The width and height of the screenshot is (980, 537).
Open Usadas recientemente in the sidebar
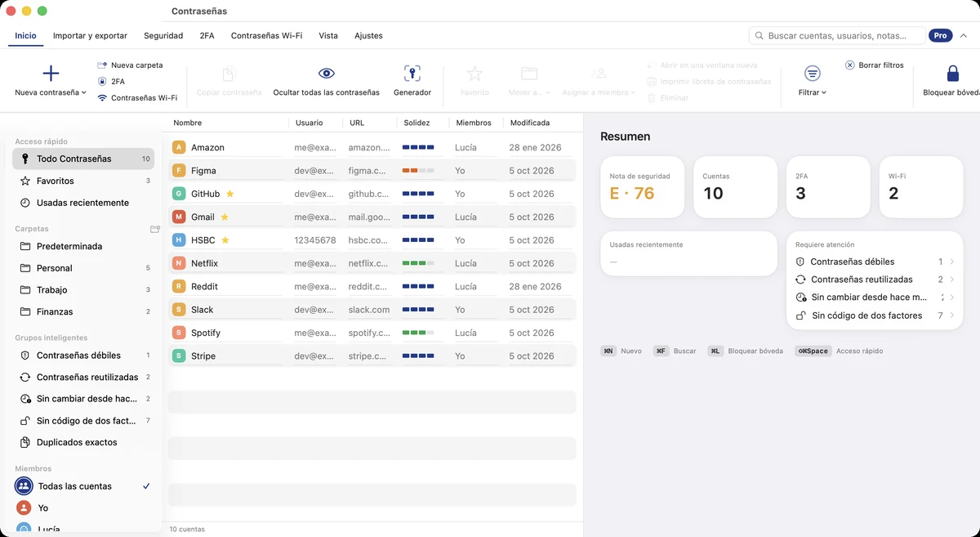pyautogui.click(x=83, y=203)
